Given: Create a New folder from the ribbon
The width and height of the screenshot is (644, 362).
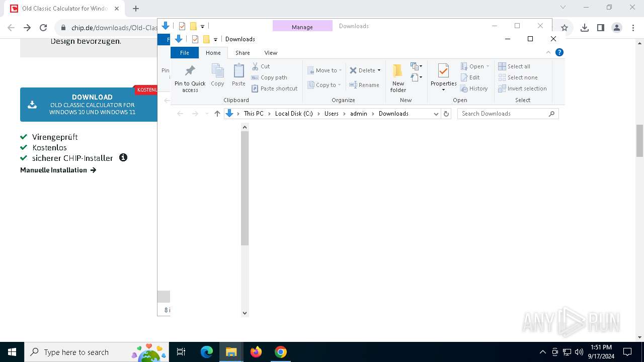Looking at the screenshot, I should tap(398, 78).
